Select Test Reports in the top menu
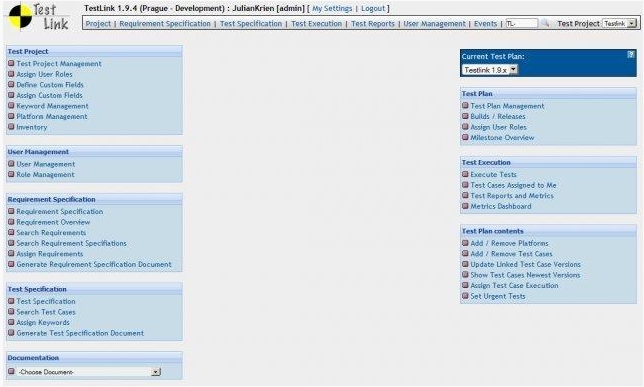Screen dimensions: 644x387 [x=373, y=23]
